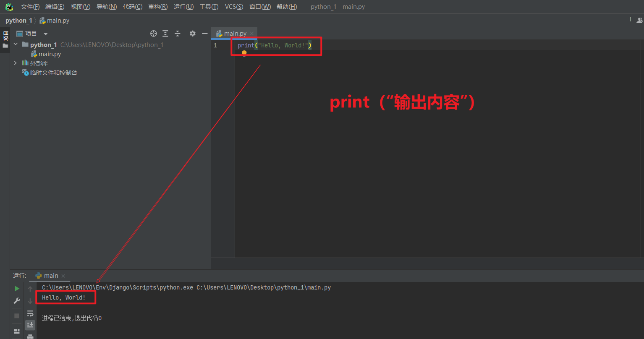Hide the project panel with minus icon
The width and height of the screenshot is (644, 339).
[205, 34]
